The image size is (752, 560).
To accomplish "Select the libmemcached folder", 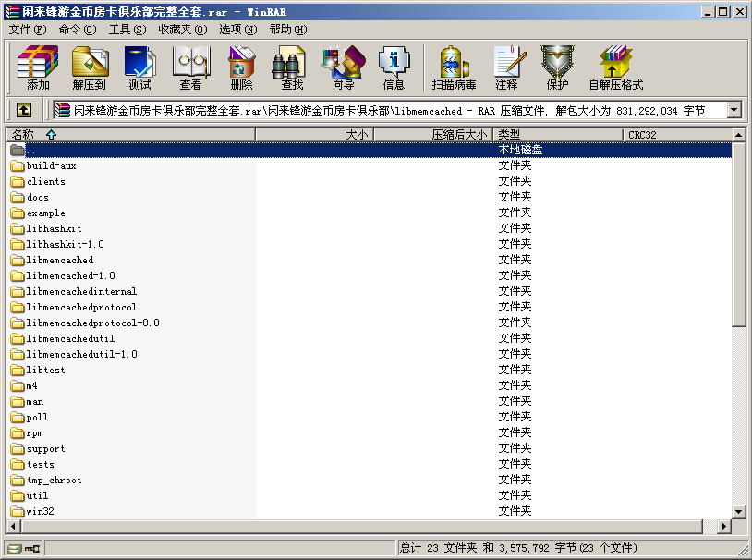I will coord(59,260).
